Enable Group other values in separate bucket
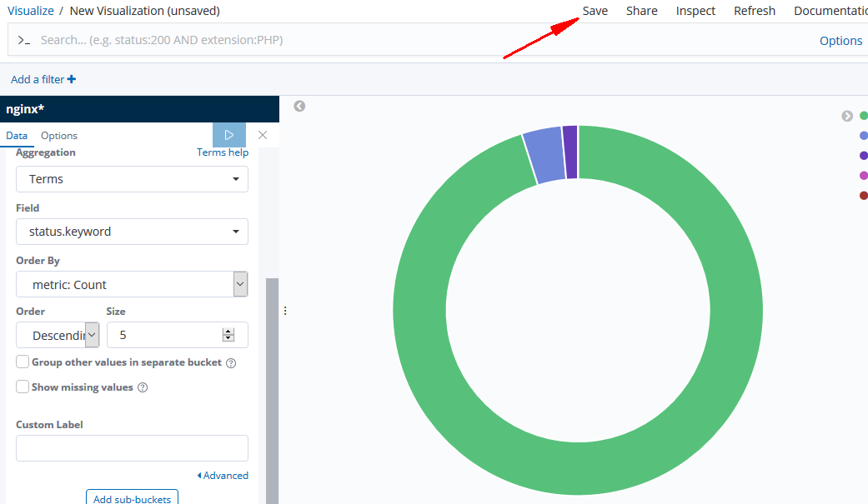 pos(23,362)
